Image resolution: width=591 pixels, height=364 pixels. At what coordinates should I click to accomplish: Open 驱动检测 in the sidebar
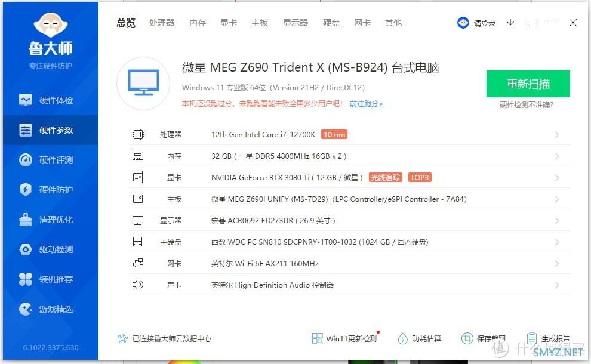[51, 249]
